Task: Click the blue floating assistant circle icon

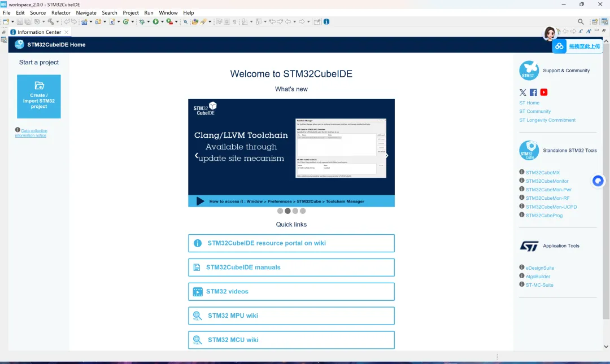Action: pyautogui.click(x=598, y=181)
